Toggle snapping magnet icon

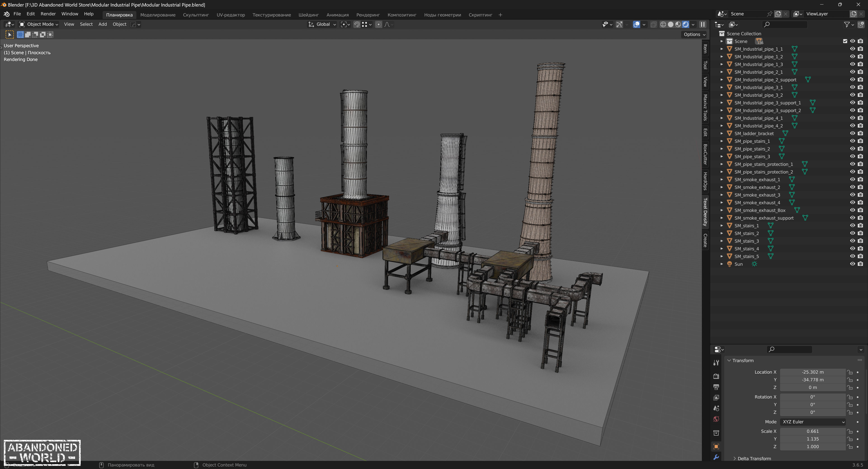pos(356,24)
